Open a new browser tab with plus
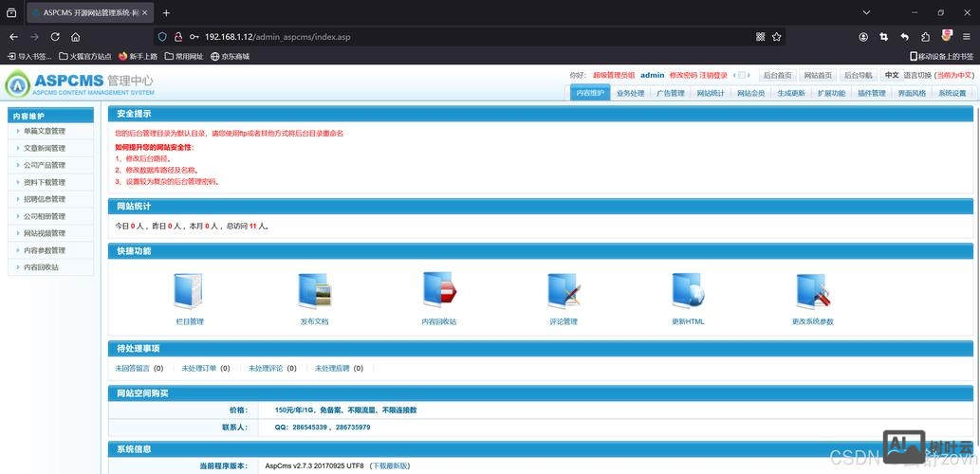This screenshot has height=474, width=980. click(166, 13)
